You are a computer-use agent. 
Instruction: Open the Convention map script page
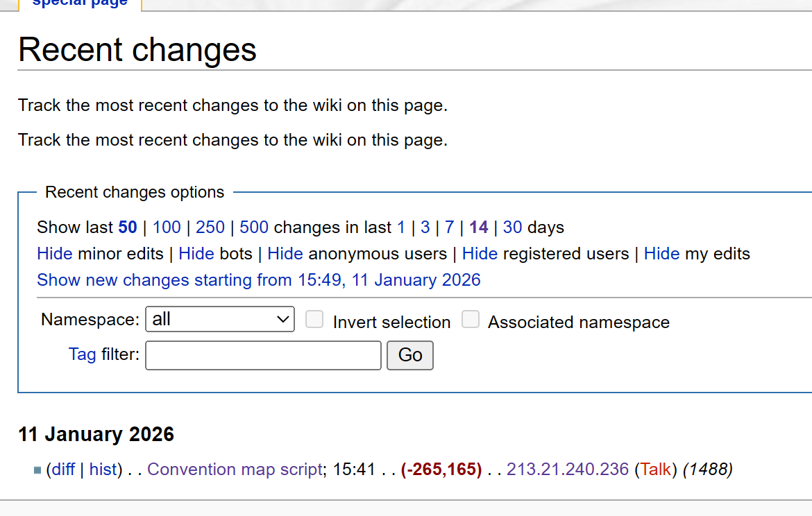coord(235,470)
